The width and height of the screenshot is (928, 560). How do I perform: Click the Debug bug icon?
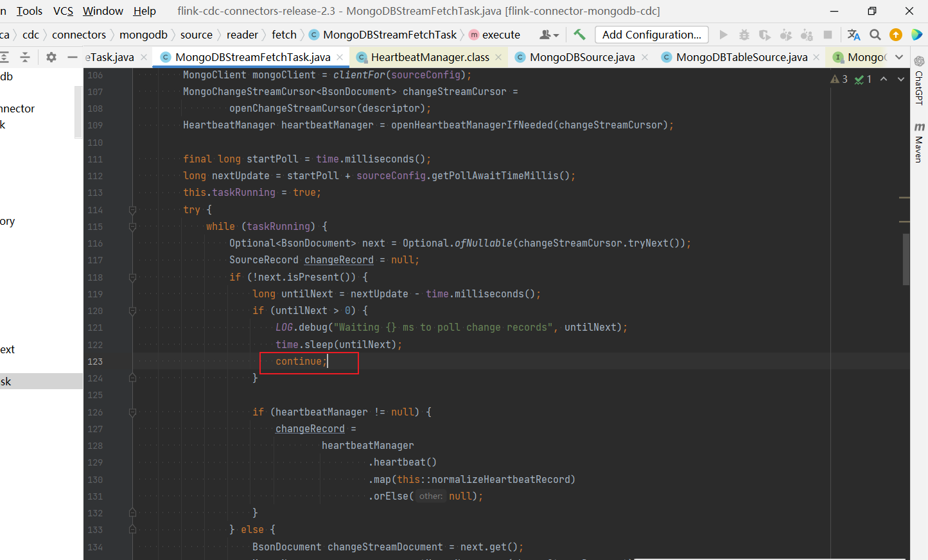point(744,35)
